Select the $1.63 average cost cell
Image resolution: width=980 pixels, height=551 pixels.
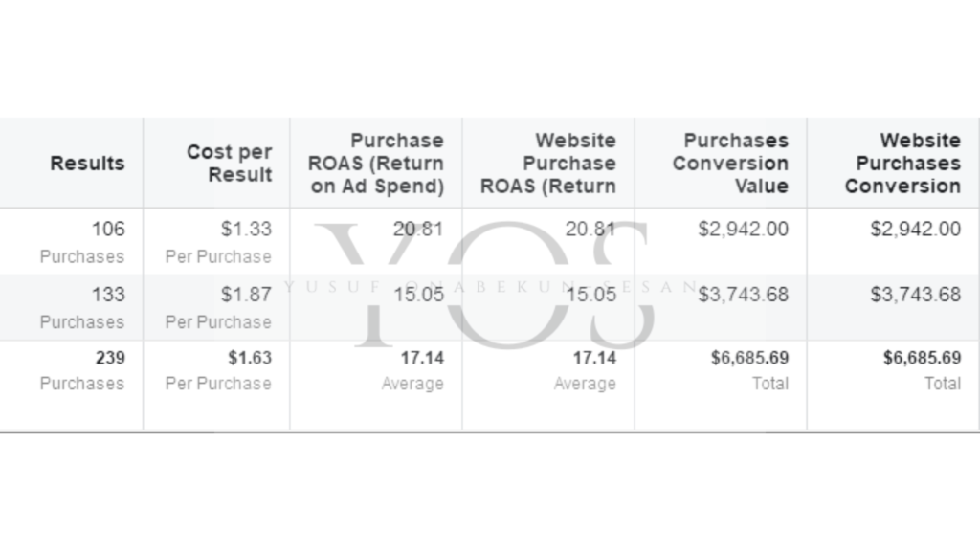pos(218,370)
